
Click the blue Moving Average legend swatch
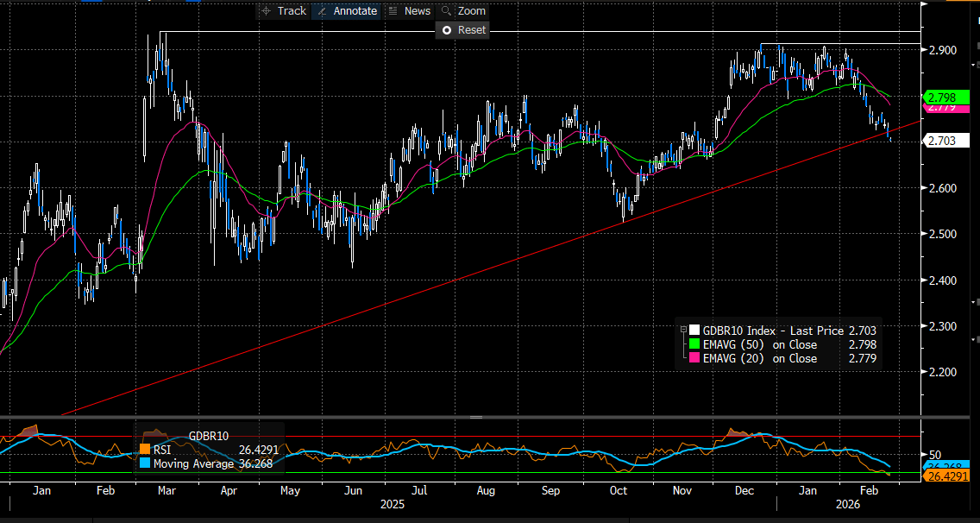[x=143, y=464]
